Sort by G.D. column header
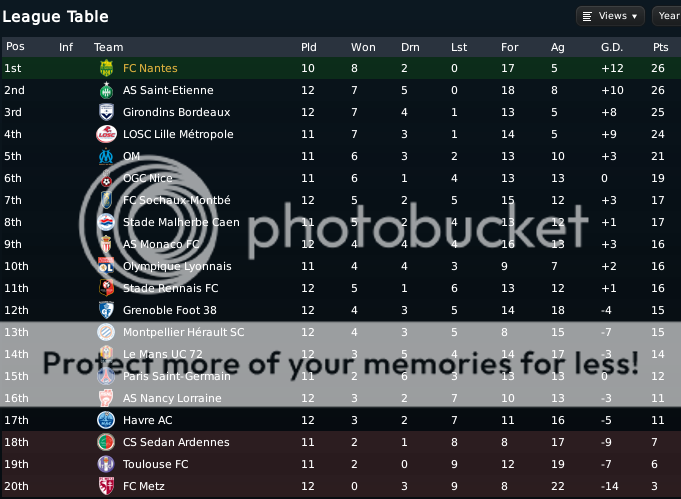681x499 pixels. (x=611, y=47)
